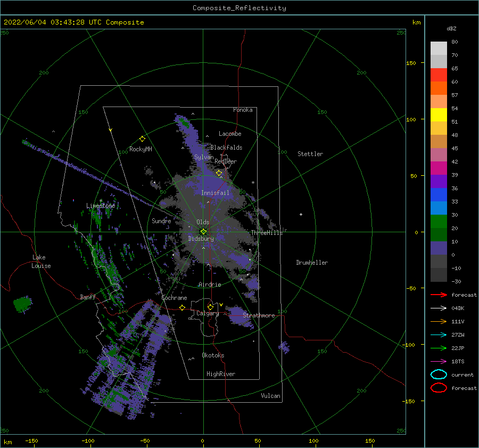Click the yellow diamond radar-center marker near Olds
The image size is (479, 448).
coord(203,232)
